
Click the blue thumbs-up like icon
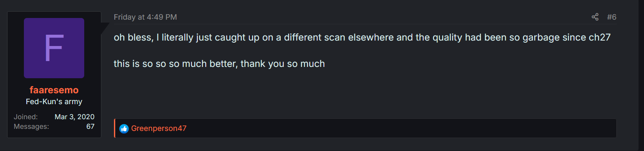tap(124, 128)
